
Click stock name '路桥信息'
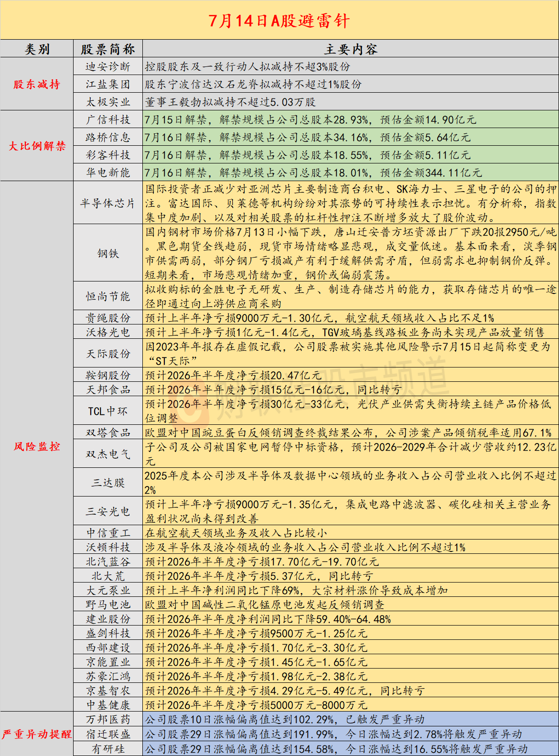click(108, 137)
